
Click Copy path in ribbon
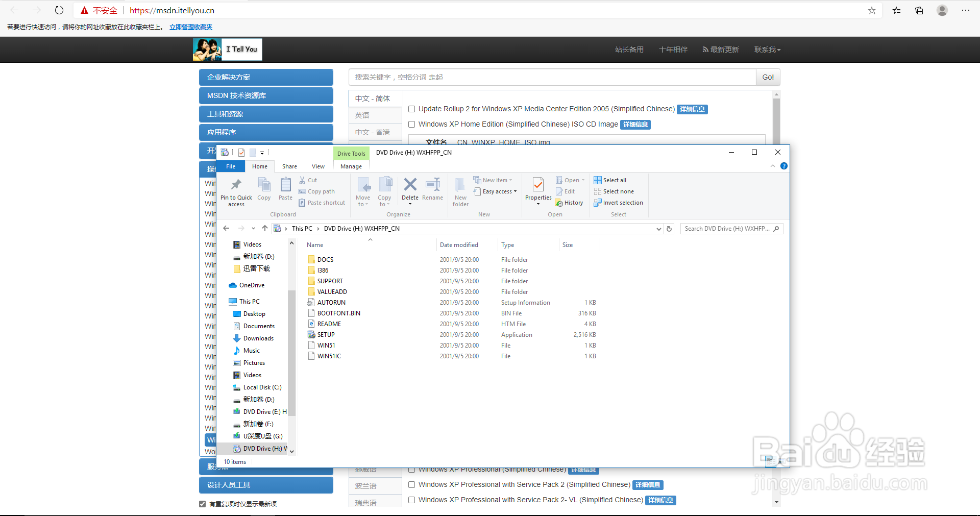tap(317, 191)
